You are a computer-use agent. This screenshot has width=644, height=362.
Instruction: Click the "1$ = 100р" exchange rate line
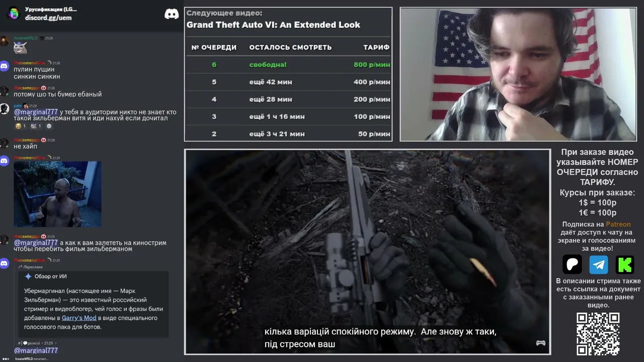pos(598,203)
